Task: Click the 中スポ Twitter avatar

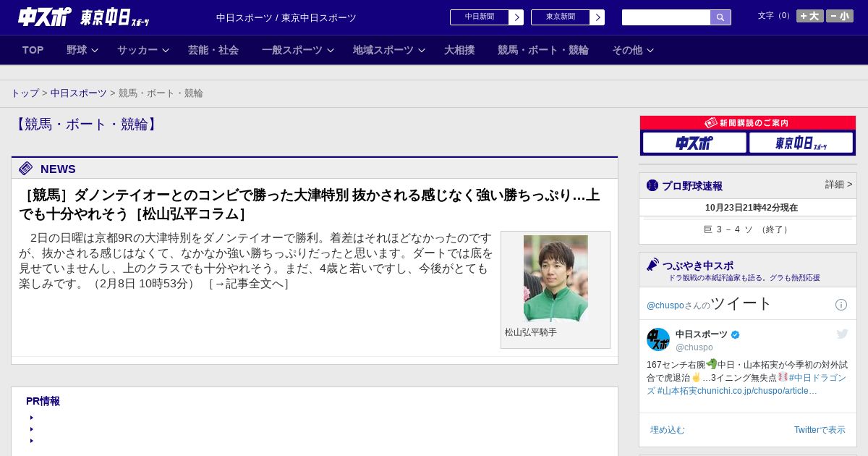Action: [658, 339]
